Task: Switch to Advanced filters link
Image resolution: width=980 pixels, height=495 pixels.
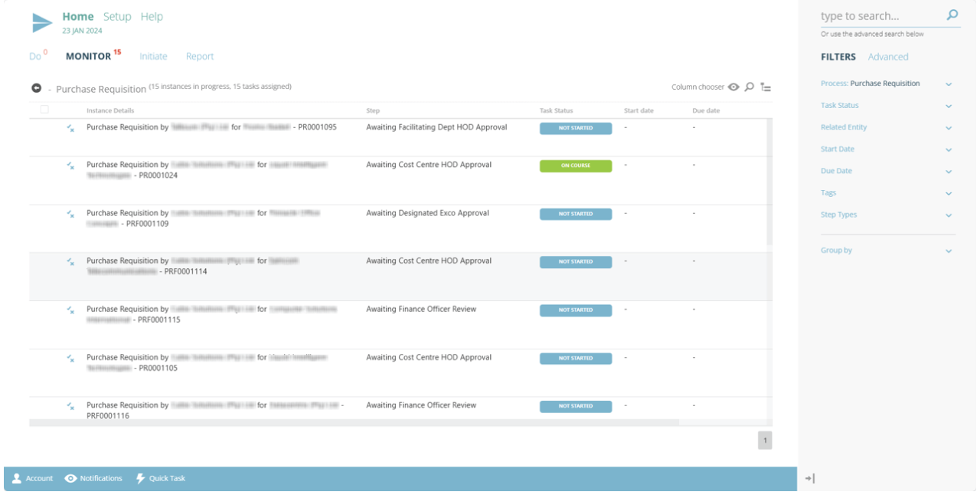Action: [888, 57]
